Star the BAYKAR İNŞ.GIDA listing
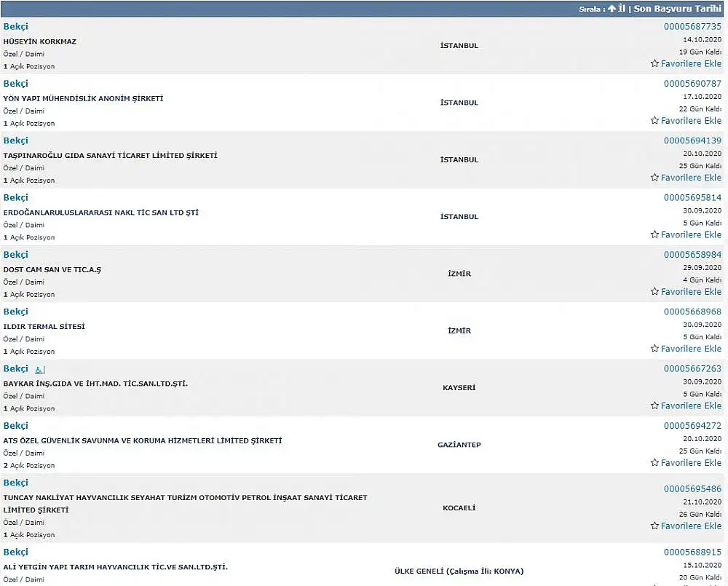 click(654, 406)
